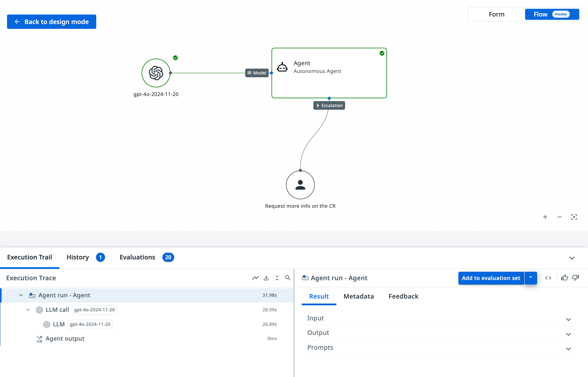Click Back to design mode button
This screenshot has height=377, width=588.
click(52, 22)
